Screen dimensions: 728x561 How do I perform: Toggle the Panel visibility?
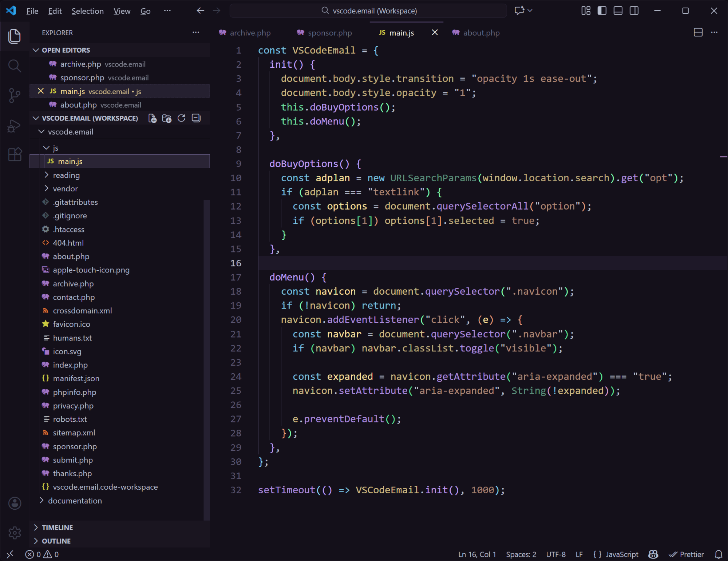pos(618,11)
